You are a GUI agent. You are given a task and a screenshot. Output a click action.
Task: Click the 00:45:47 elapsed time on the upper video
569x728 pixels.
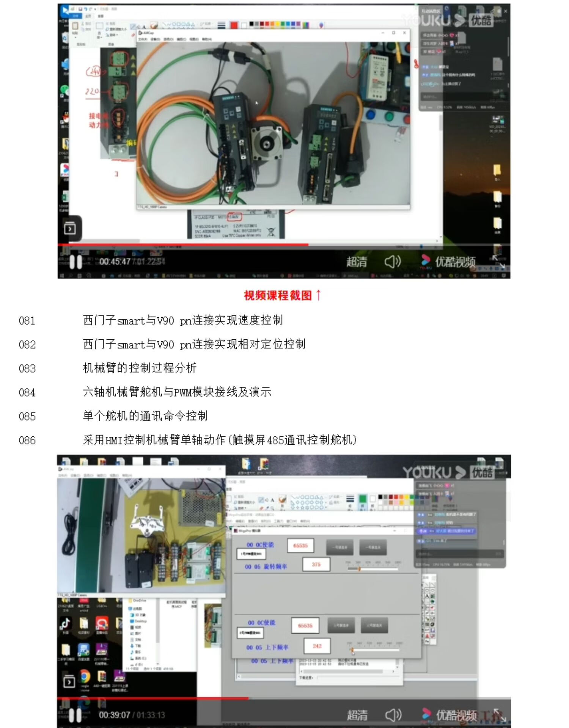115,262
